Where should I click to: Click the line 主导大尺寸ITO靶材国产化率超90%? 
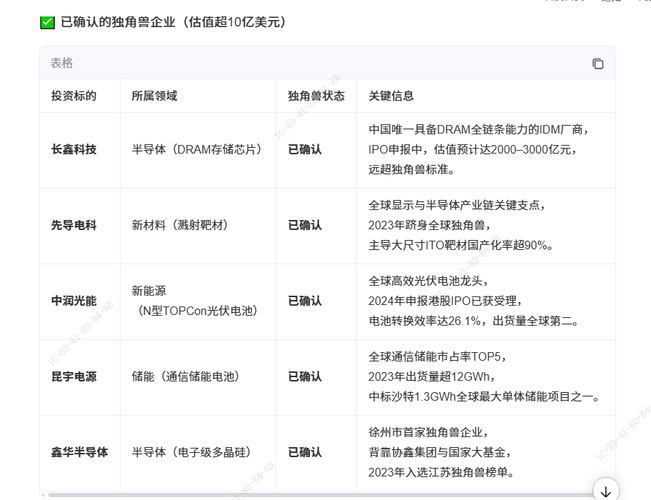coord(460,245)
